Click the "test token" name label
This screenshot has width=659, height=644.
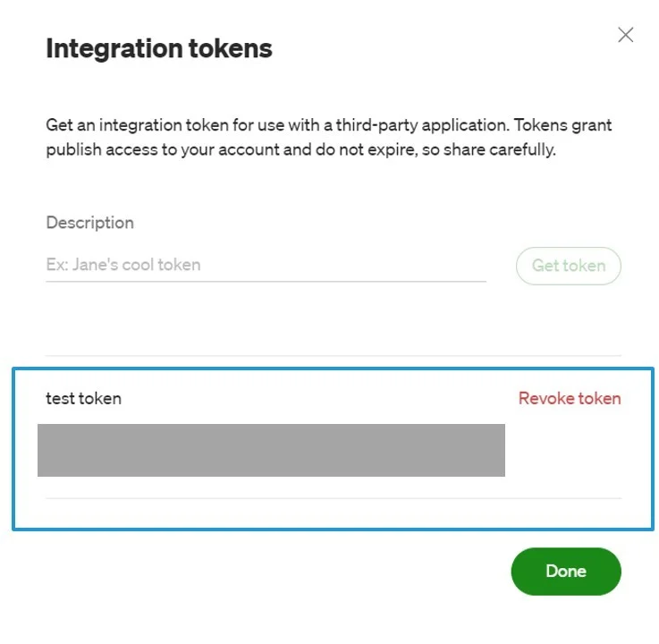click(83, 398)
